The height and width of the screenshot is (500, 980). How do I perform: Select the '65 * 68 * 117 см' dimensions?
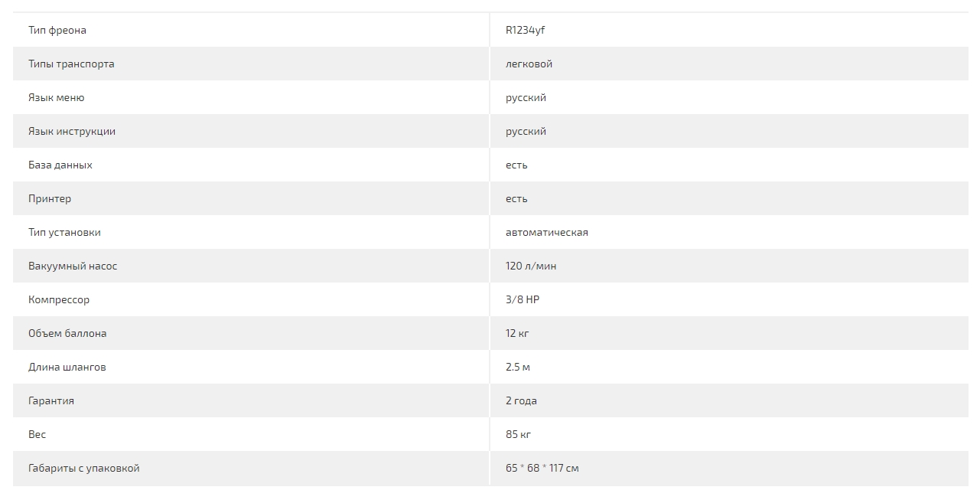click(x=542, y=469)
